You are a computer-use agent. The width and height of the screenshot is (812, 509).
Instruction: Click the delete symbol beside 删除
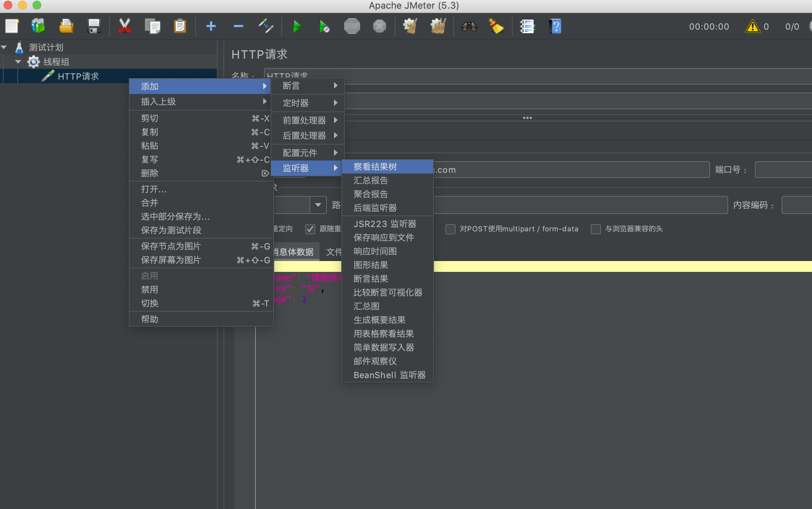[265, 174]
